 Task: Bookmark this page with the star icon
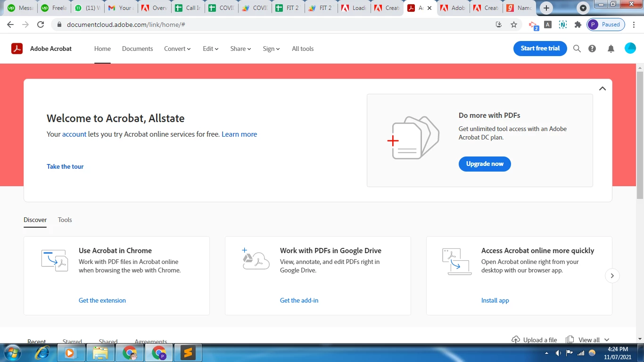(514, 25)
